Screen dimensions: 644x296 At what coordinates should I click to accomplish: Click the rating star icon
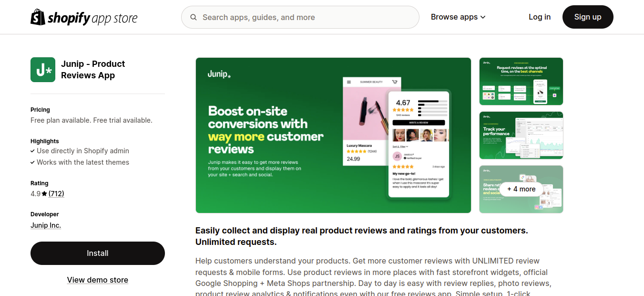coord(44,194)
